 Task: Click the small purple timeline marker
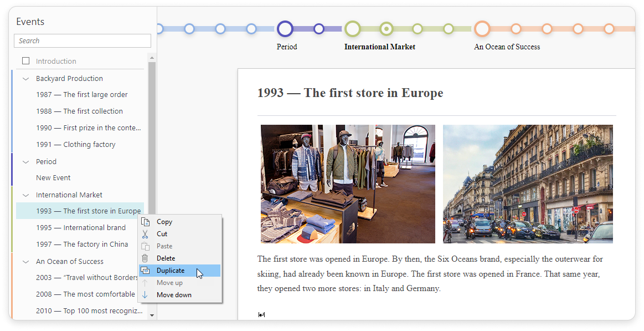coord(319,29)
